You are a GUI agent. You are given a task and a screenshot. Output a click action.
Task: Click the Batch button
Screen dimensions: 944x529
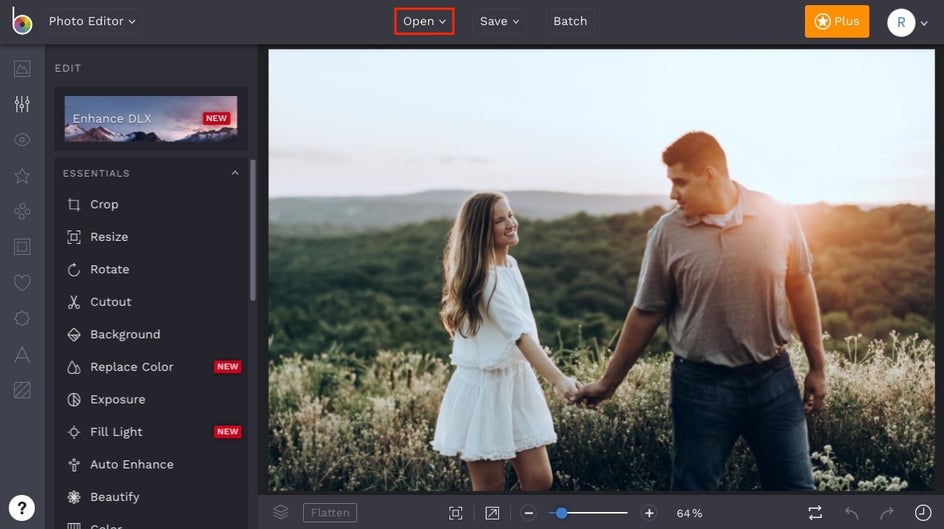(x=570, y=21)
